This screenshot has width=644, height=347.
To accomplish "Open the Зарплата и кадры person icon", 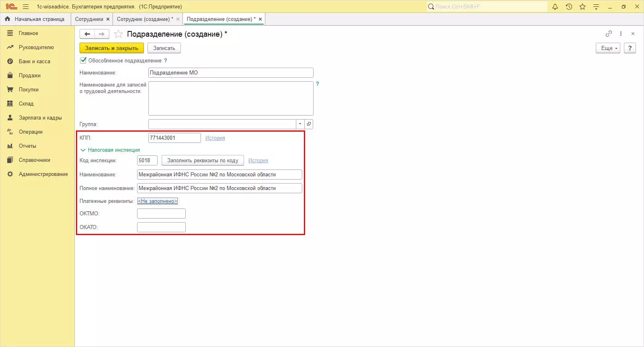I will coord(10,118).
